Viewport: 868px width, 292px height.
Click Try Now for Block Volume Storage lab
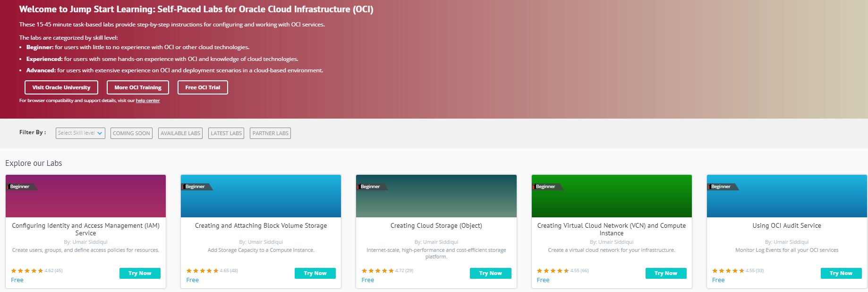pos(315,273)
